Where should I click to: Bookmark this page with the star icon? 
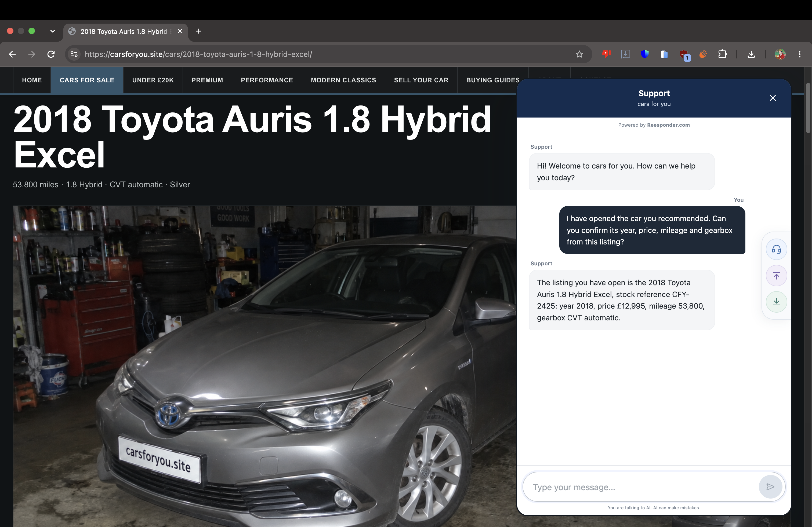579,54
